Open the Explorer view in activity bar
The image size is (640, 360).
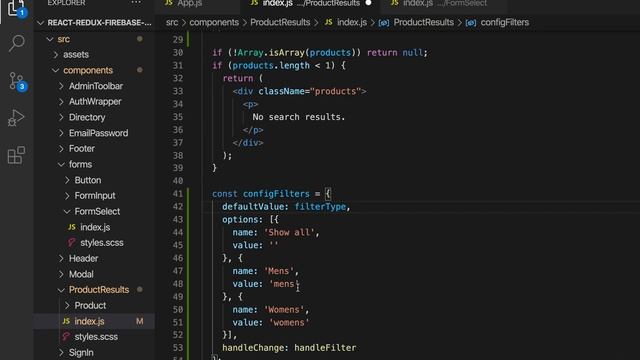click(16, 7)
